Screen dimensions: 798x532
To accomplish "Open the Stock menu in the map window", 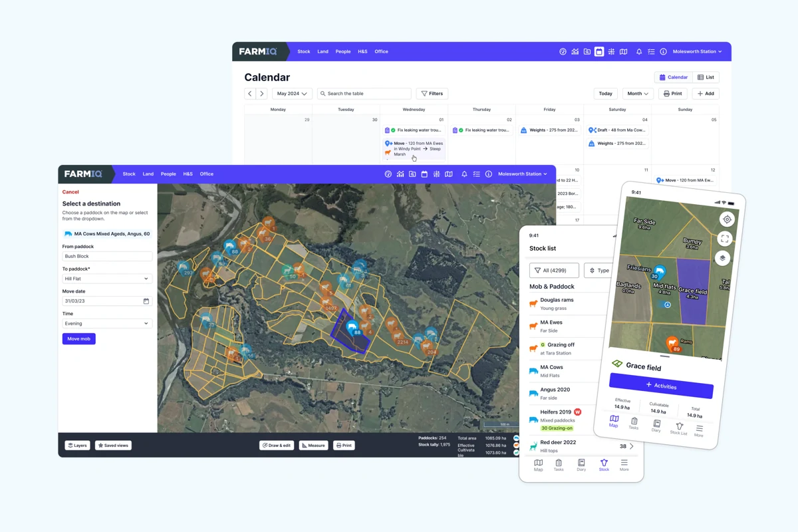I will click(129, 174).
